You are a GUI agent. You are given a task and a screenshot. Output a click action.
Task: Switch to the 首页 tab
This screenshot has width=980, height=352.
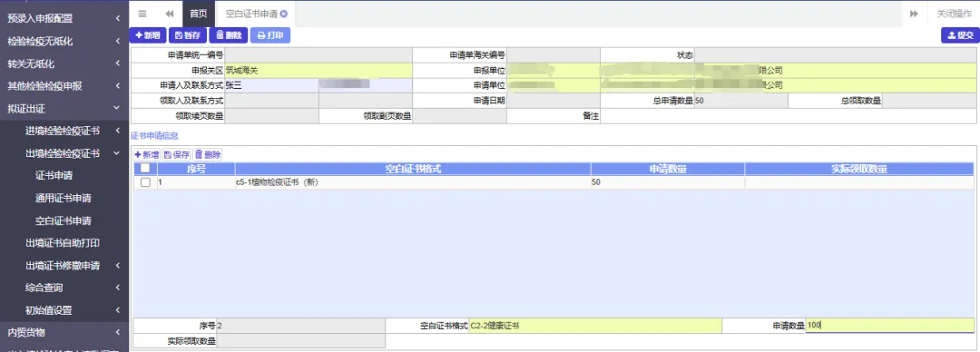coord(199,14)
